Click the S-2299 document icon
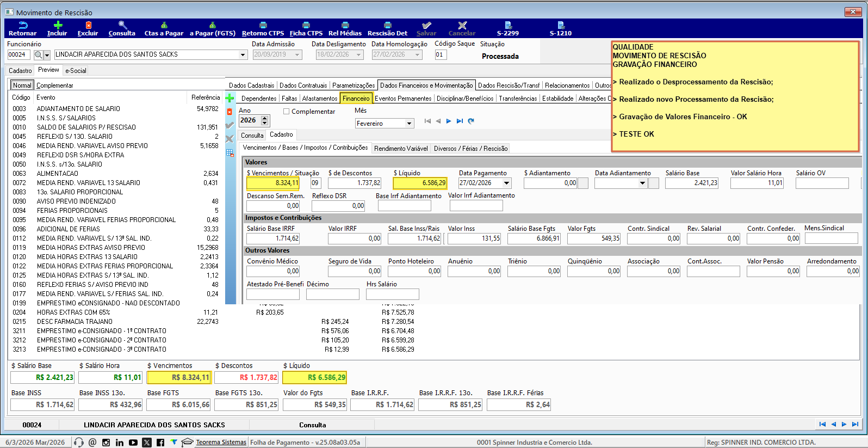The width and height of the screenshot is (868, 448). pos(508,25)
